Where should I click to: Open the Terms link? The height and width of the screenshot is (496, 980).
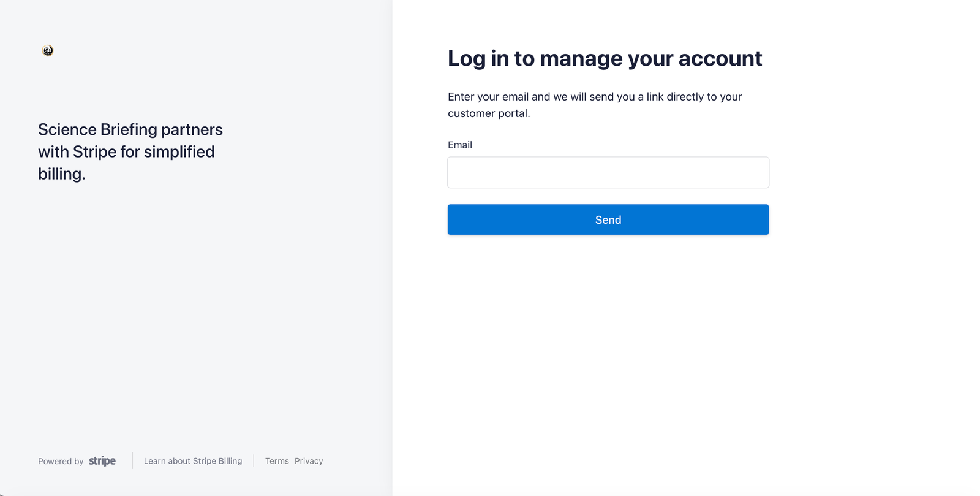277,461
